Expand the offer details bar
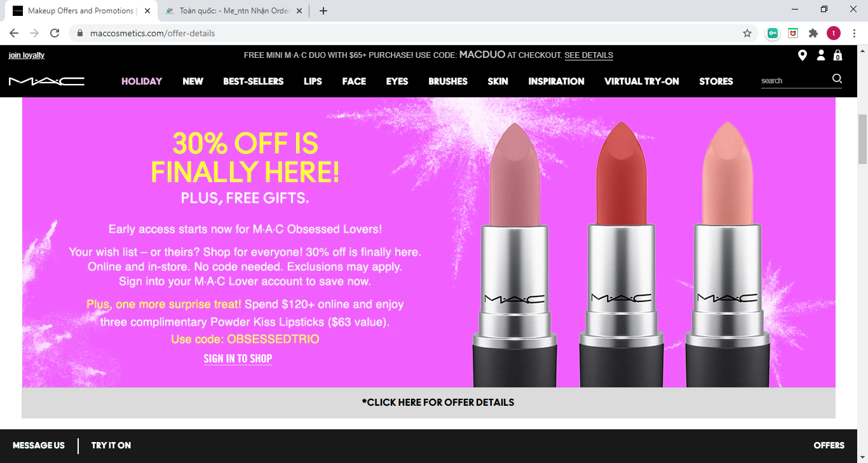This screenshot has width=868, height=463. (x=438, y=403)
